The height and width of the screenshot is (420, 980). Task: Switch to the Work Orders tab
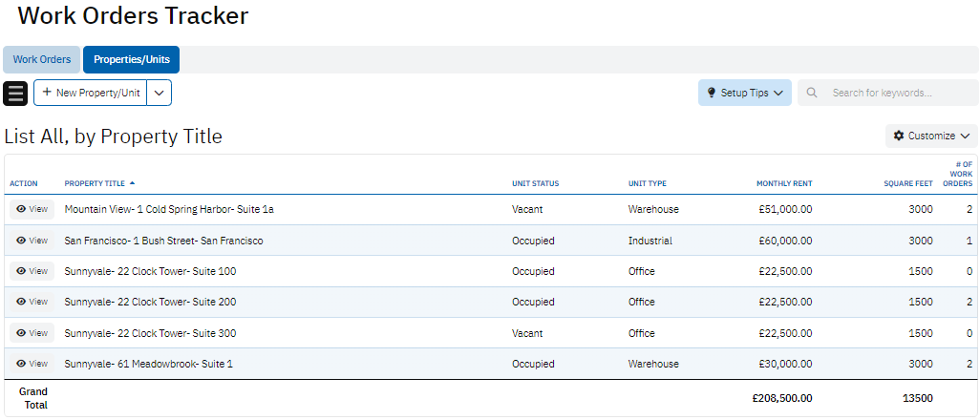pos(42,60)
